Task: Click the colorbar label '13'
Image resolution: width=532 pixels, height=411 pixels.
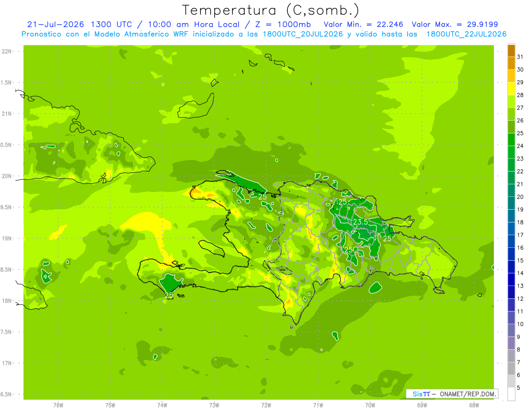Action: click(x=520, y=286)
